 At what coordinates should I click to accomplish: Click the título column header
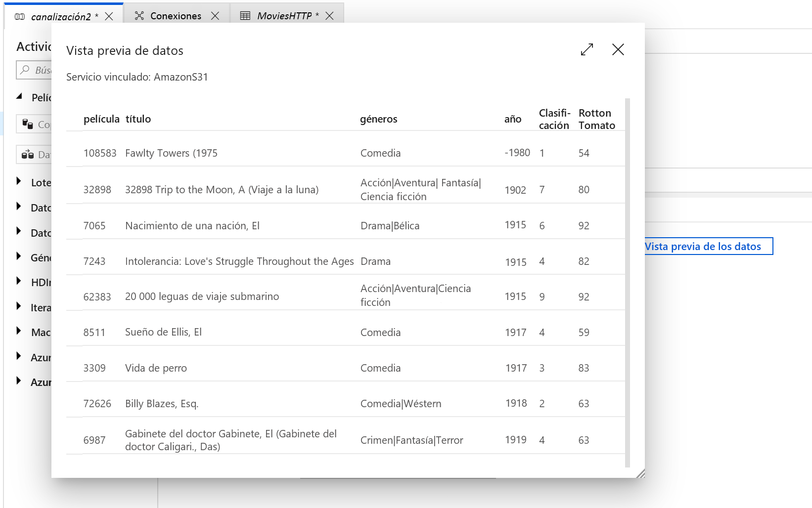[x=138, y=119]
